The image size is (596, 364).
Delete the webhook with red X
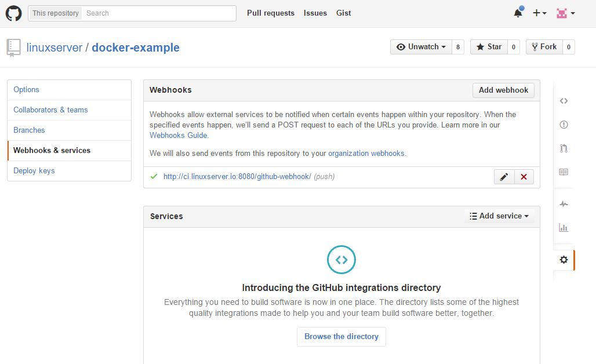524,177
